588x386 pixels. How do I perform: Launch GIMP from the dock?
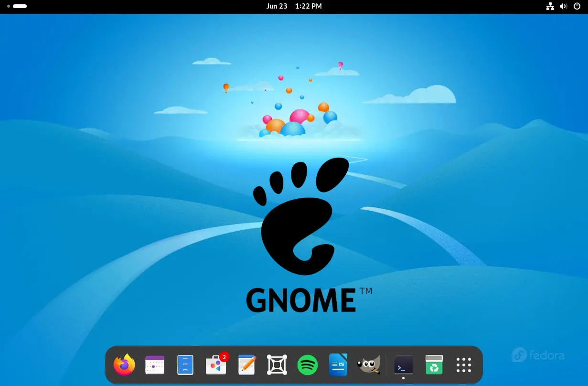(369, 365)
